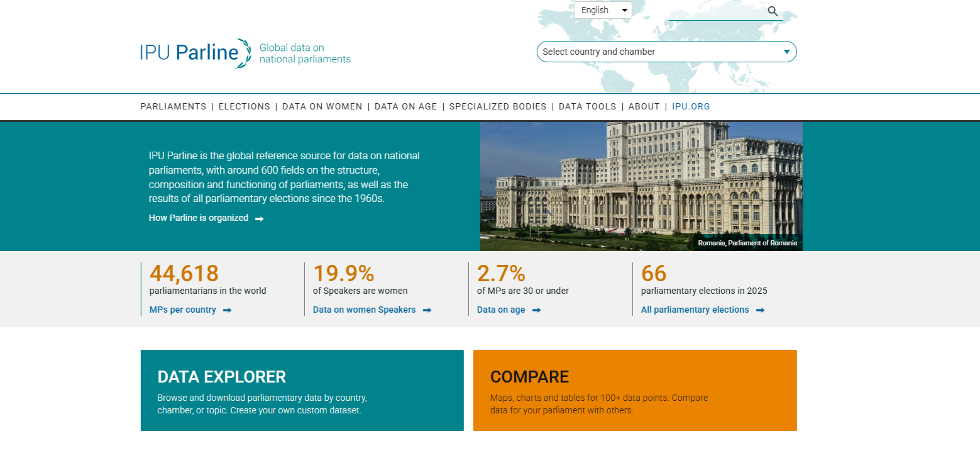
Task: Open the DATA ON WOMEN menu
Action: 322,106
